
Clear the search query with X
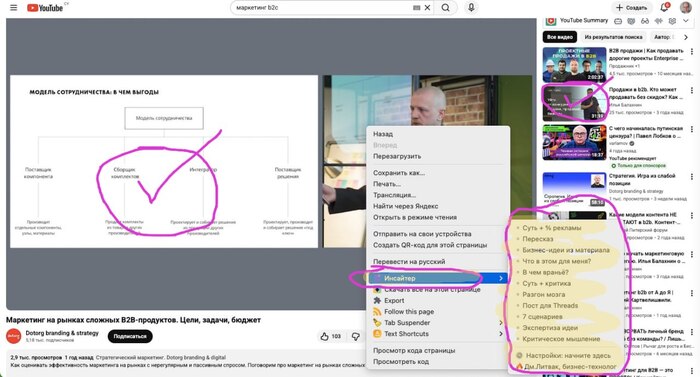(427, 8)
